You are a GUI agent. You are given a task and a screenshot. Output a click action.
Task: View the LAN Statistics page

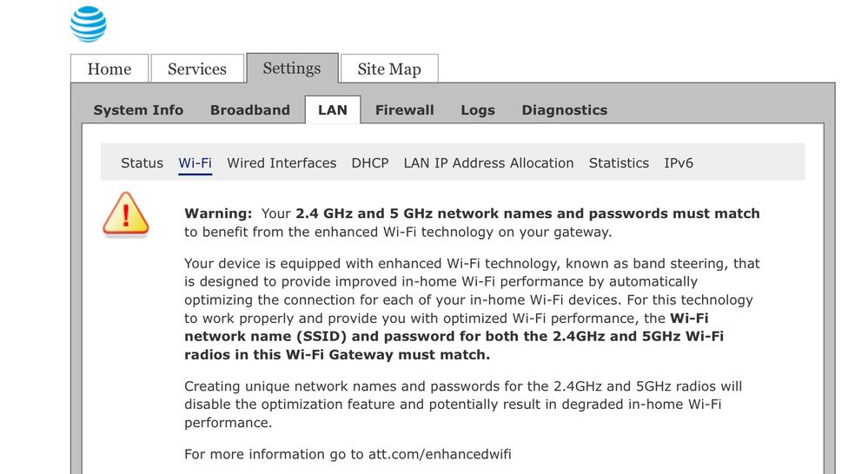tap(619, 163)
